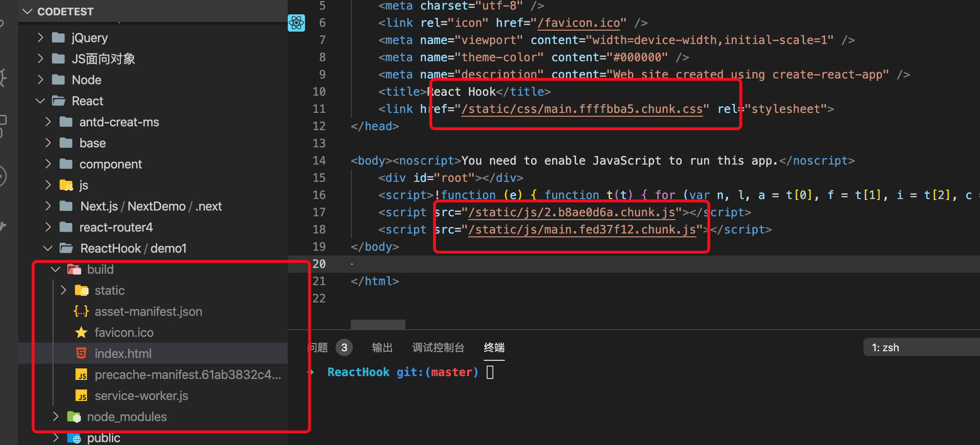The width and height of the screenshot is (980, 445).
Task: Switch to the 输出 output tab
Action: 382,347
